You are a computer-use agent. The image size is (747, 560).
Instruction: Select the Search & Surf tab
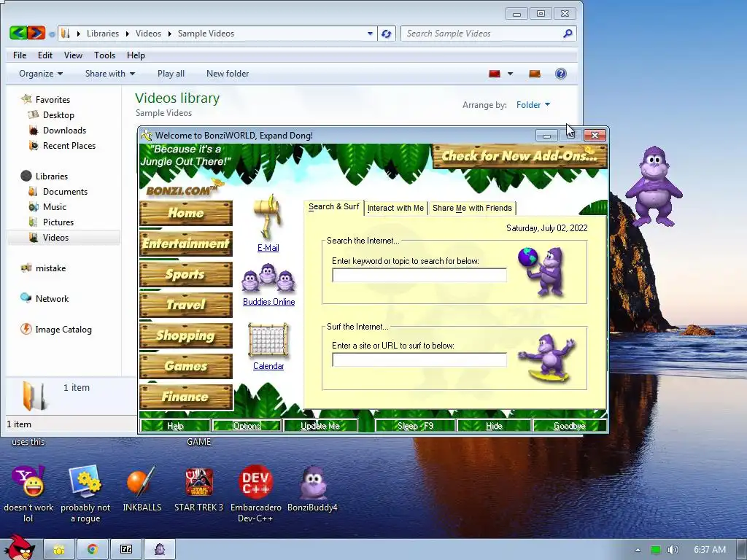click(333, 206)
